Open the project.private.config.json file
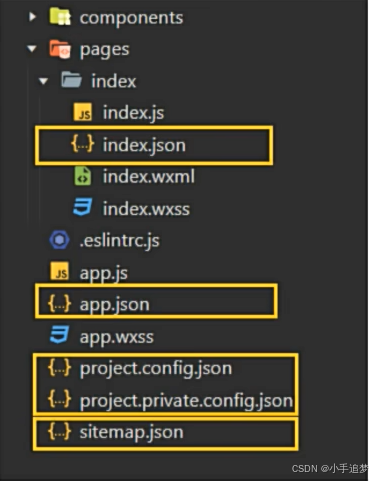This screenshot has height=481, width=373. coord(186,401)
